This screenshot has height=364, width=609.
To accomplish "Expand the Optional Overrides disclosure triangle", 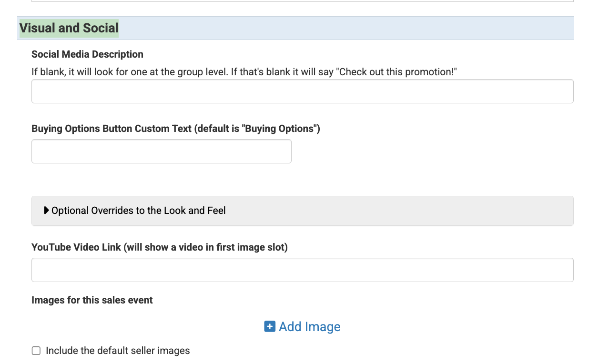I will pyautogui.click(x=46, y=210).
